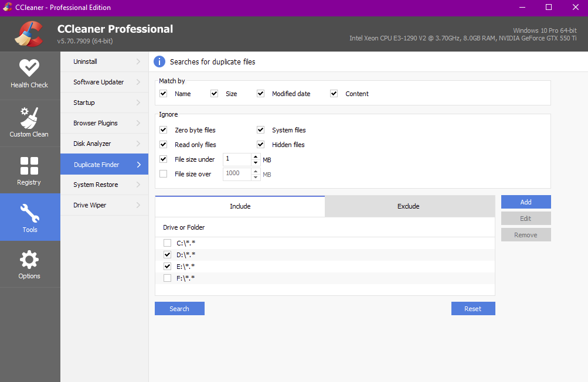This screenshot has height=382, width=588.
Task: Open Drive Wiper chevron
Action: 138,205
